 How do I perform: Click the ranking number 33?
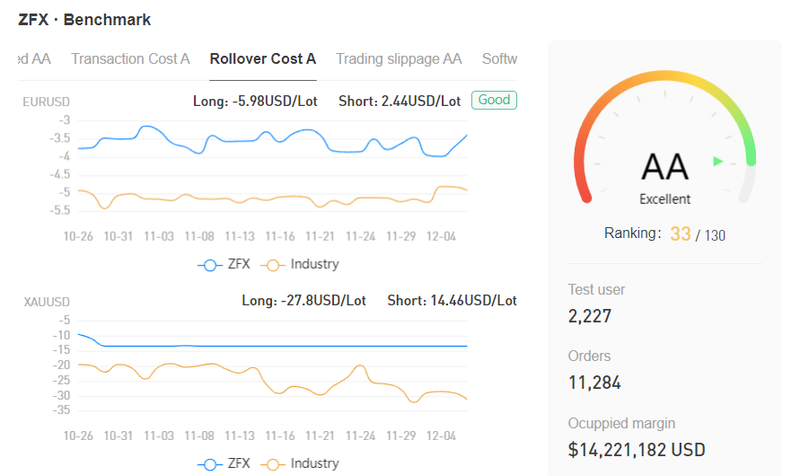tap(680, 234)
